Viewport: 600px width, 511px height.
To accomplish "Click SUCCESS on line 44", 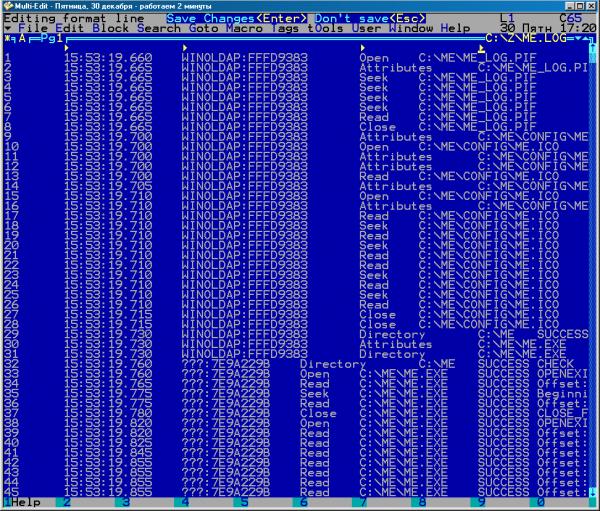I will [x=504, y=483].
